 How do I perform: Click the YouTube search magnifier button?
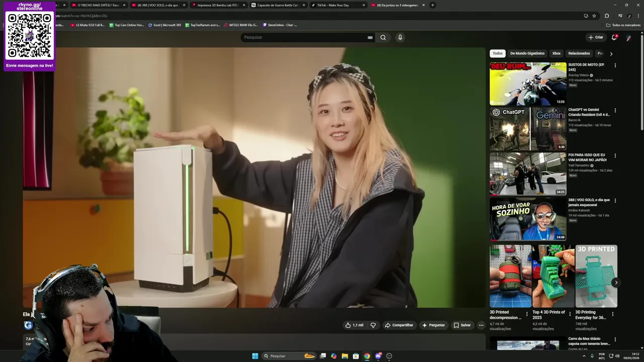[383, 37]
